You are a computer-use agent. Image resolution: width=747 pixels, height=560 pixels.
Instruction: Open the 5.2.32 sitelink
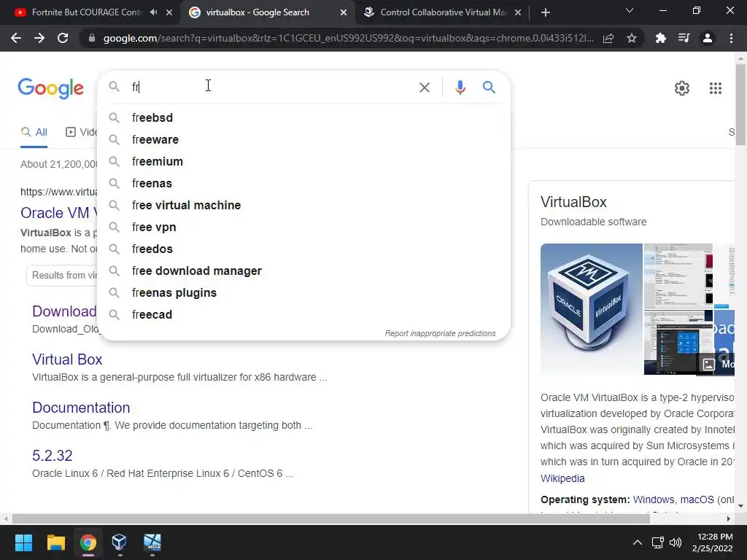pos(53,456)
